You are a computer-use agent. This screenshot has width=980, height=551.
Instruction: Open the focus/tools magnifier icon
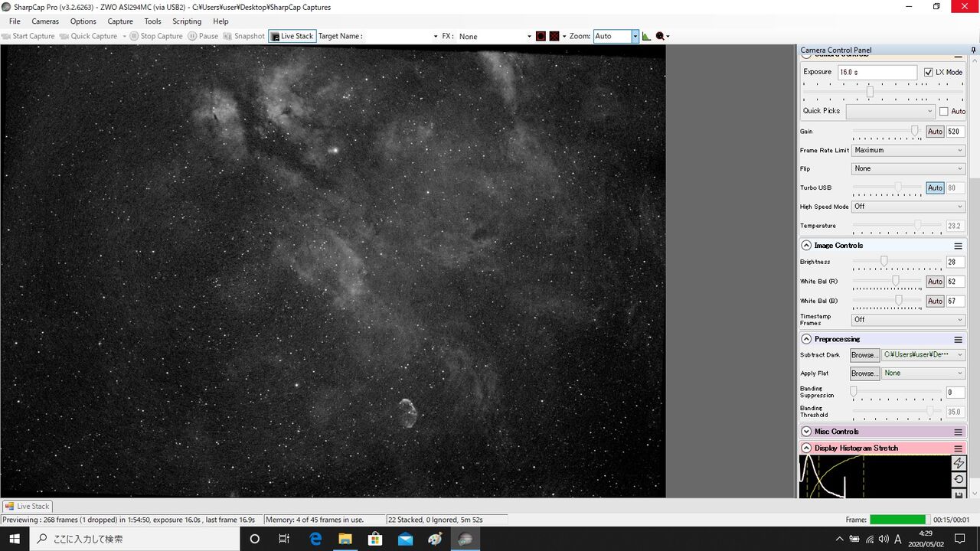660,36
